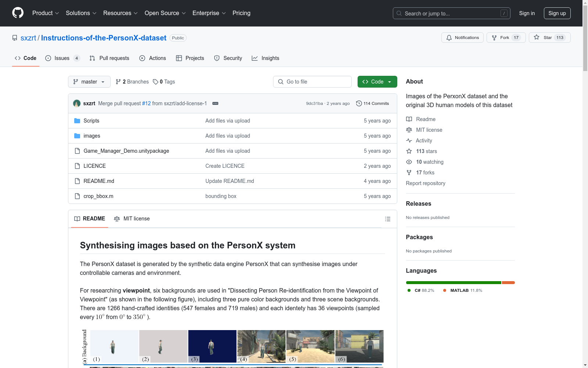The image size is (588, 368).
Task: Star this repository
Action: (x=549, y=38)
